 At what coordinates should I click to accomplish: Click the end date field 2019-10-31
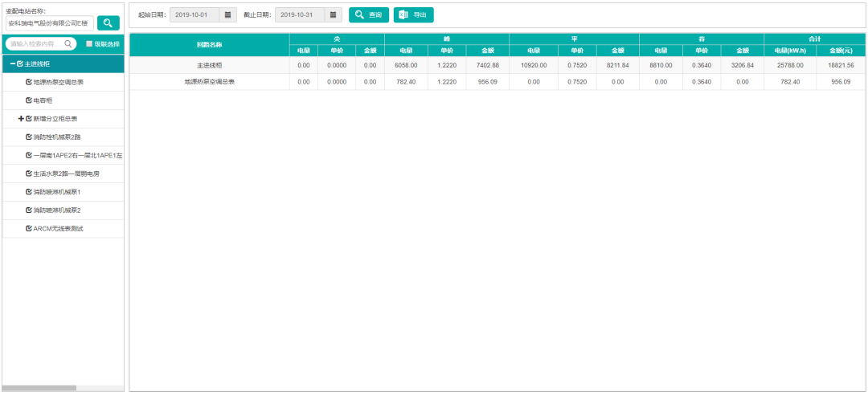[300, 15]
